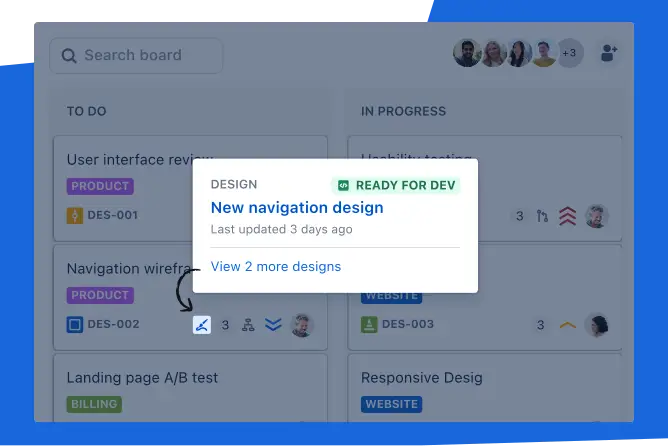This screenshot has width=668, height=446.
Task: Click the DESIGN heading in popup
Action: (234, 184)
